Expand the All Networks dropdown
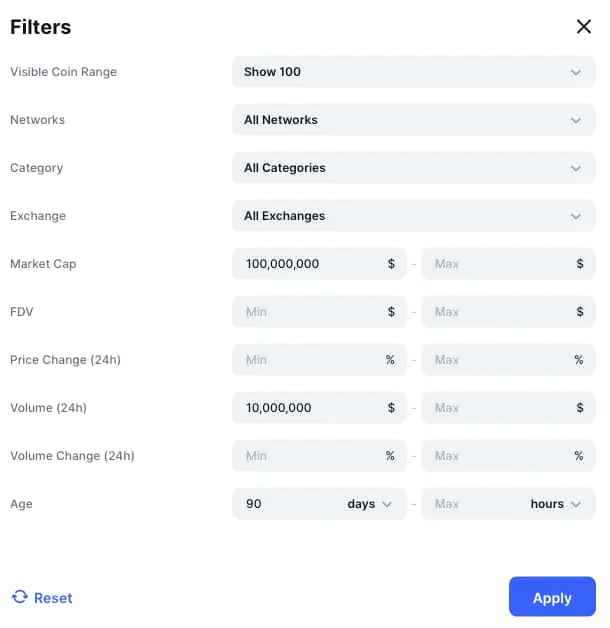Viewport: 610px width, 628px height. (413, 120)
